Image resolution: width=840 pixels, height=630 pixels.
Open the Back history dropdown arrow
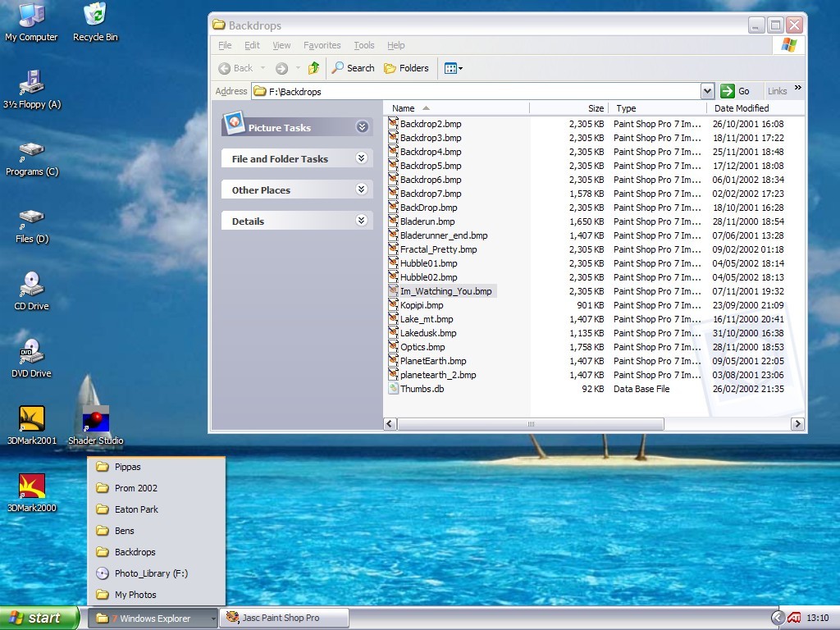262,68
